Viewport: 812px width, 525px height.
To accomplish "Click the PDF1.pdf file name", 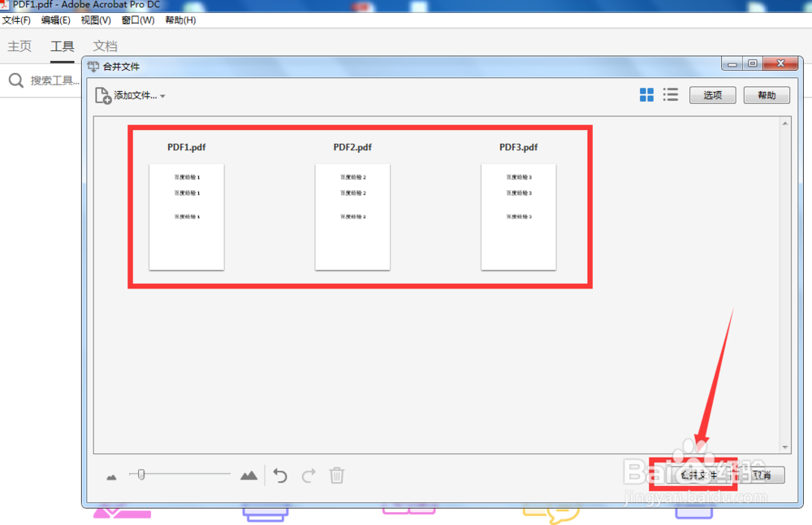I will tap(187, 147).
